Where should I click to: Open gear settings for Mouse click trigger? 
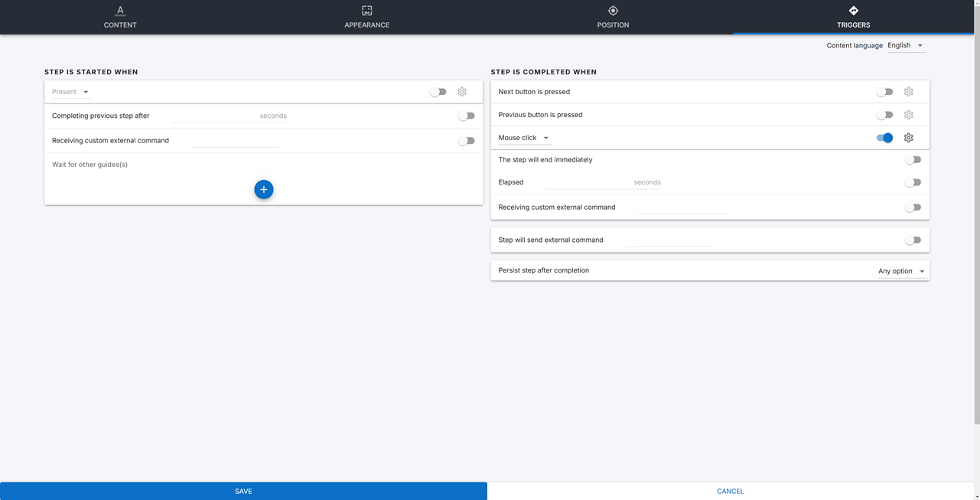[908, 138]
